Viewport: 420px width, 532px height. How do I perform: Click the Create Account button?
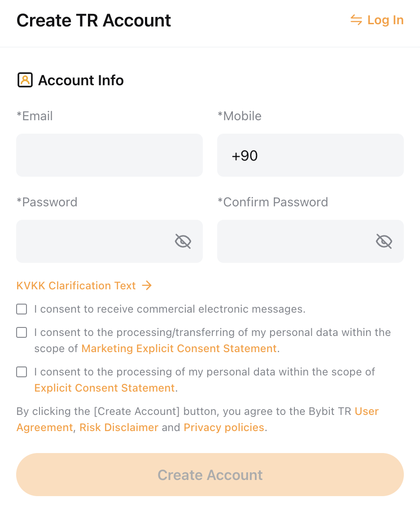(x=210, y=475)
